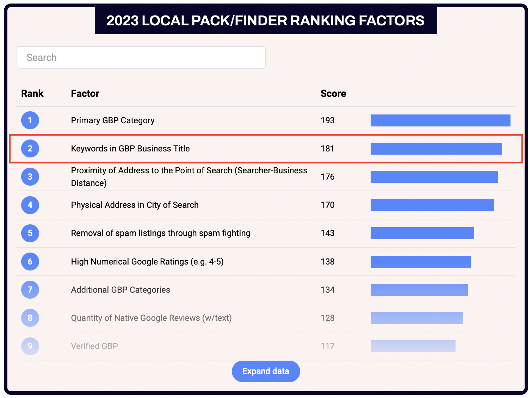Viewport: 532px width, 398px height.
Task: Select the Primary GBP Category factor
Action: pos(113,120)
